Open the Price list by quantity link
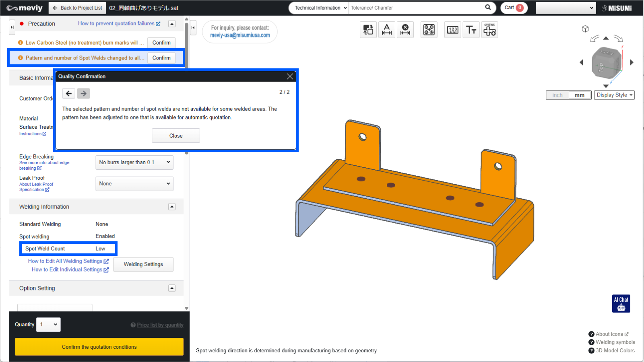The width and height of the screenshot is (644, 362). (x=160, y=325)
